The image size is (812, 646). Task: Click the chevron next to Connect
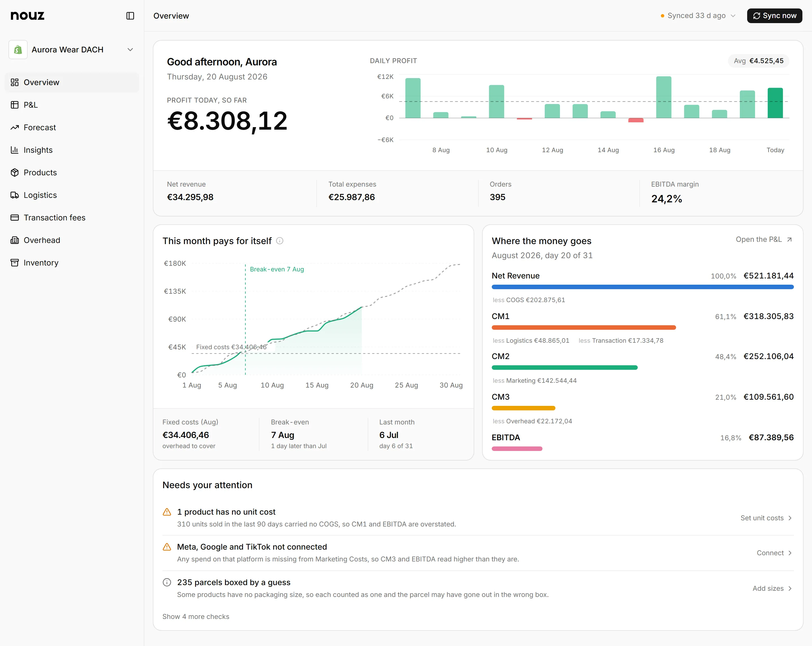click(790, 553)
